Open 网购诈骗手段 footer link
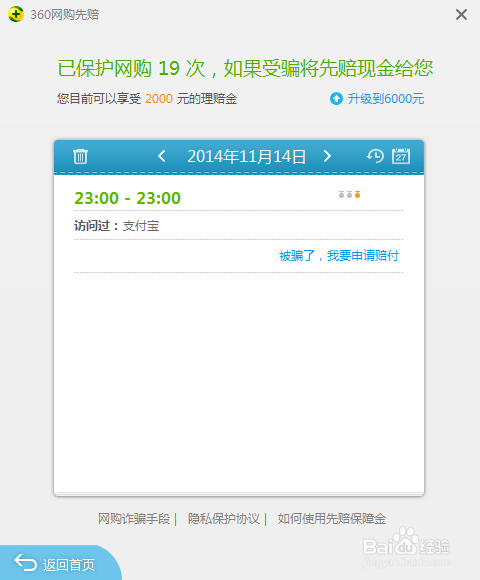 pos(134,519)
